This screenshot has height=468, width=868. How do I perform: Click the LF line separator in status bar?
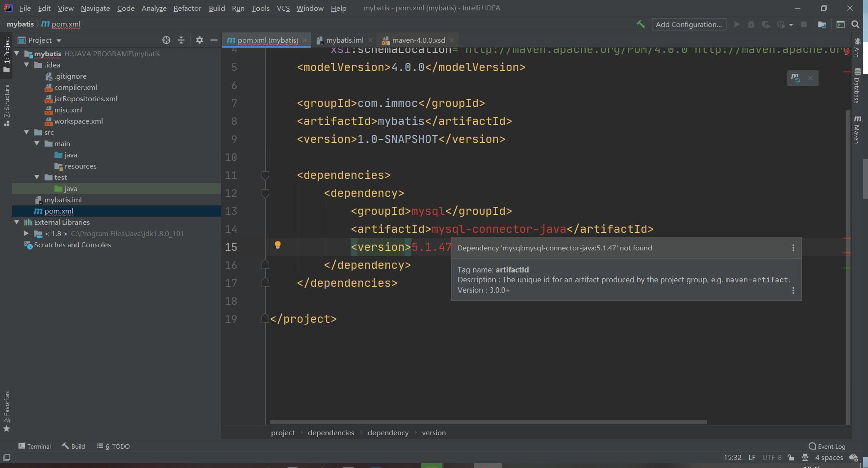click(x=752, y=458)
